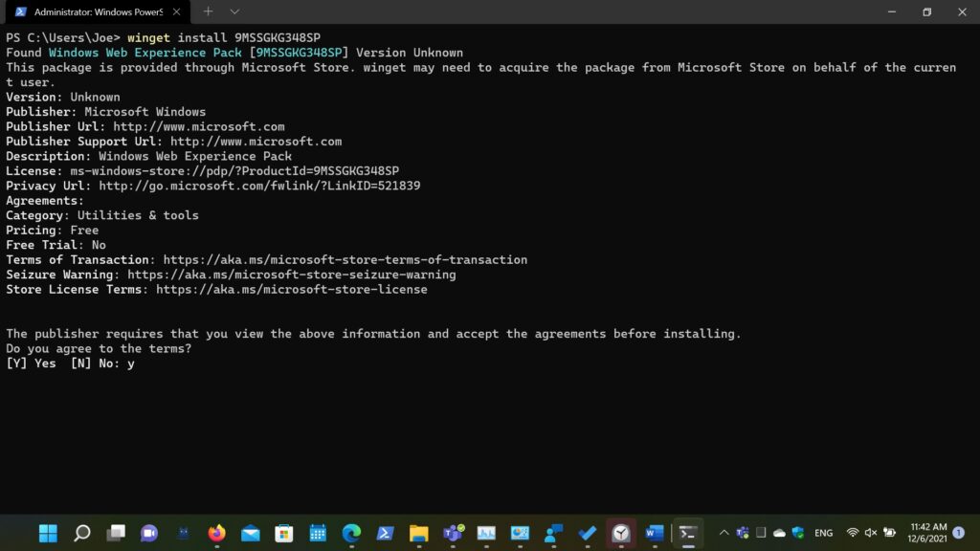Launch Microsoft Edge from the taskbar
Viewport: 980px width, 551px height.
click(x=351, y=533)
